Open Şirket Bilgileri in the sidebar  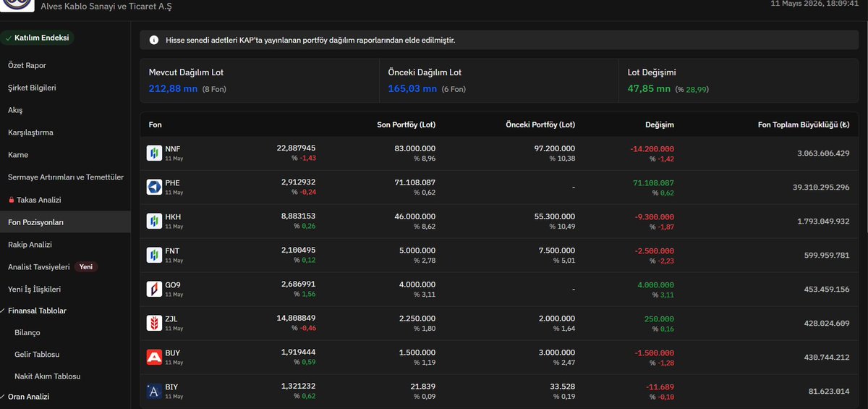pyautogui.click(x=32, y=88)
